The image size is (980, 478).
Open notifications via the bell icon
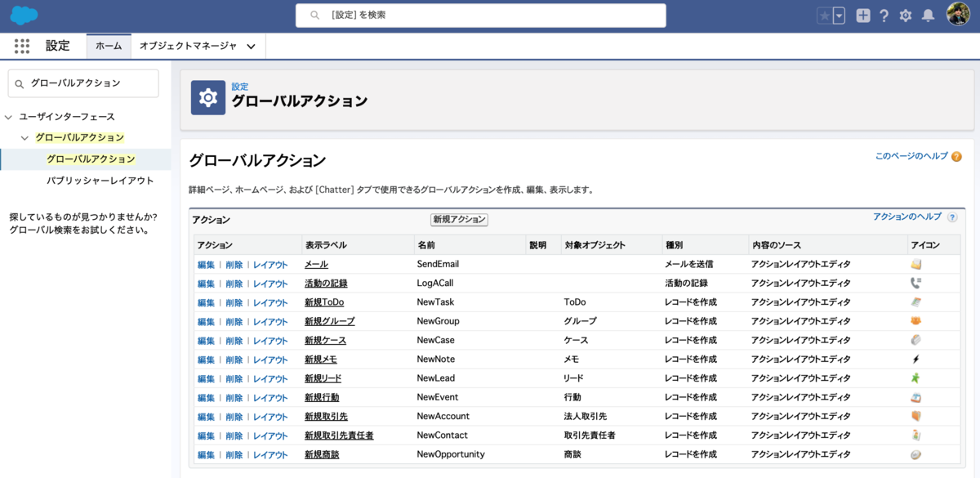[926, 14]
